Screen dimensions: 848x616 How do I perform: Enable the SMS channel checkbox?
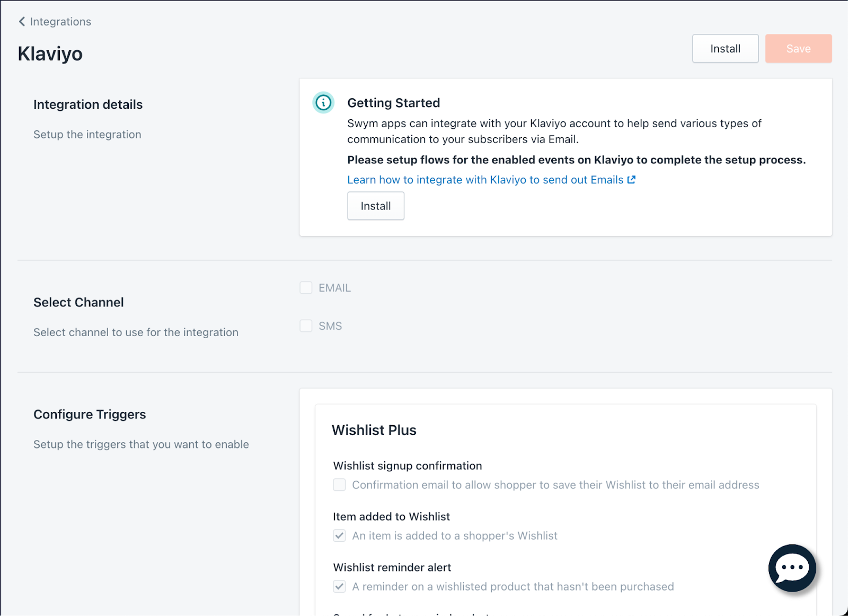(x=306, y=326)
